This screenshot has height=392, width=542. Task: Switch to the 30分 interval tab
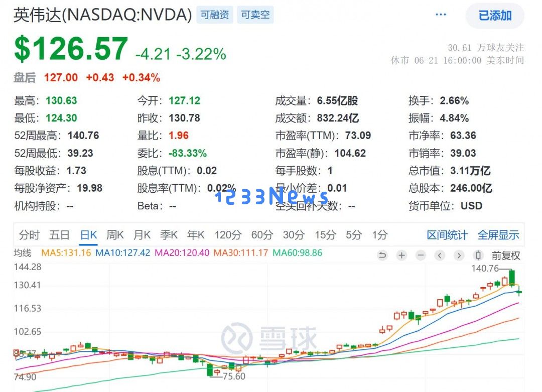tap(294, 235)
